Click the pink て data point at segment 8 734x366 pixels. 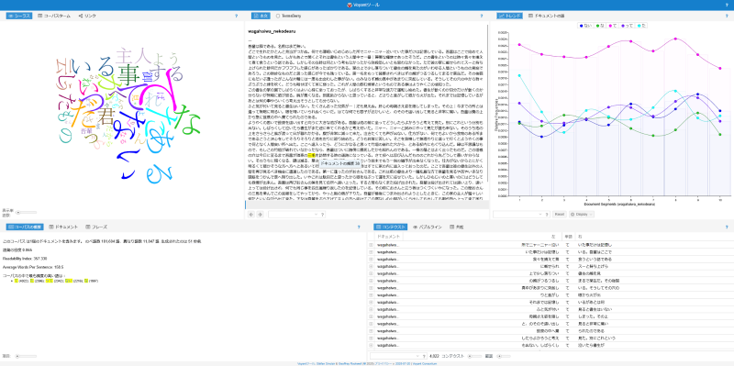point(675,38)
